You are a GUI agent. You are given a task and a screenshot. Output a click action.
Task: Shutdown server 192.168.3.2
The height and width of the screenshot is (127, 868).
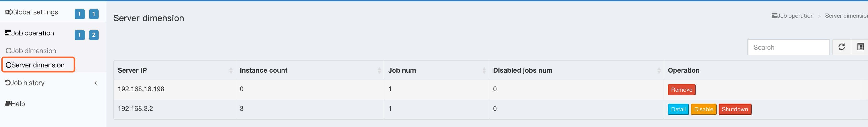[735, 109]
